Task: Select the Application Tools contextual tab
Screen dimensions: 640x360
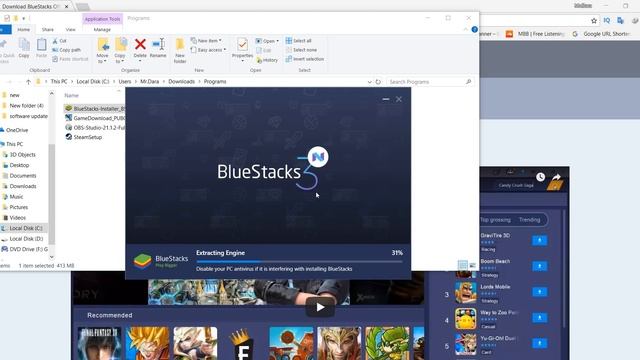Action: (102, 19)
